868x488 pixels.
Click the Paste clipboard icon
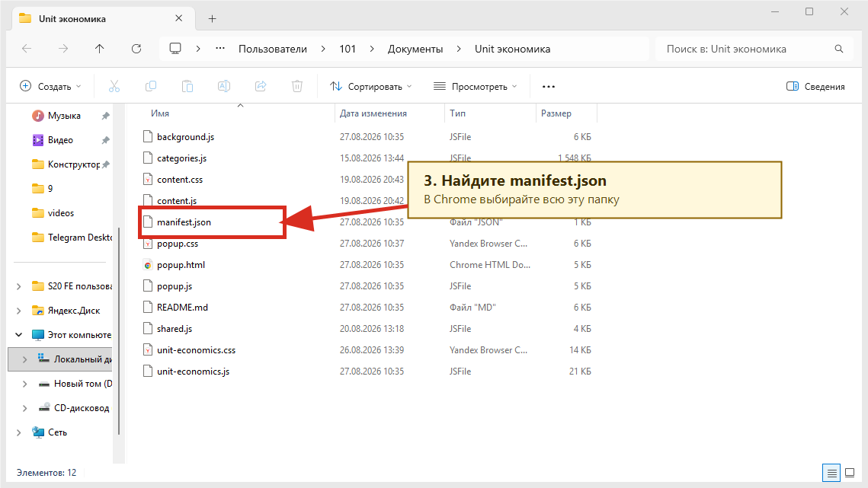pos(187,86)
